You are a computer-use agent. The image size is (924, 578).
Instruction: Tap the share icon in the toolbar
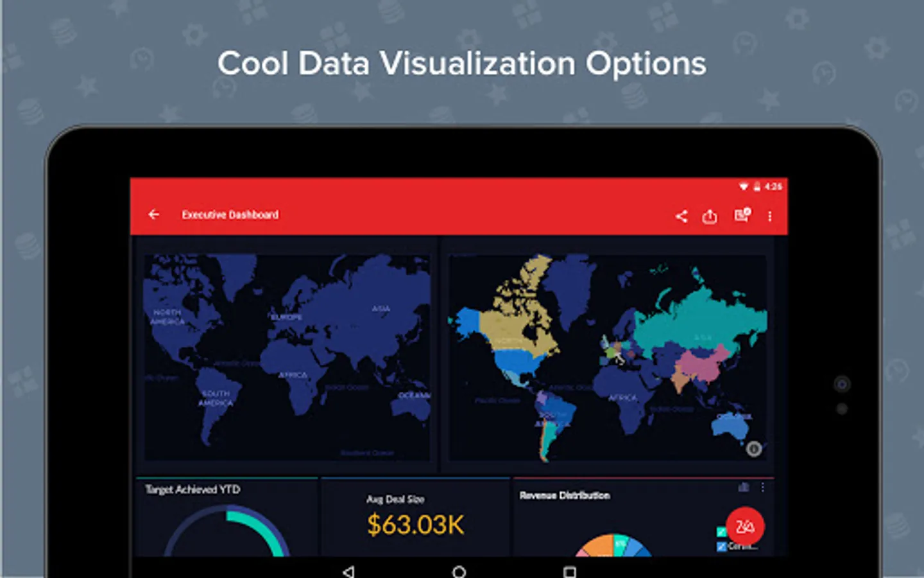681,216
